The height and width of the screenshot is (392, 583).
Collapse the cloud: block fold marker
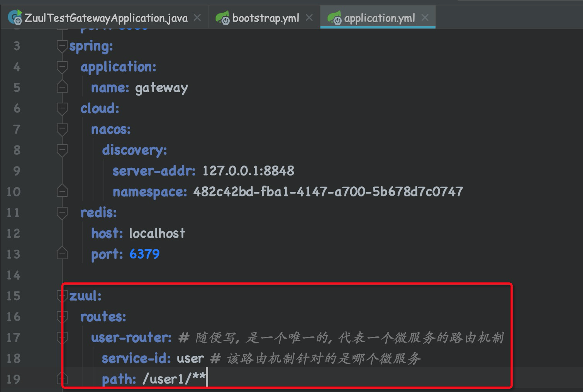(x=62, y=108)
